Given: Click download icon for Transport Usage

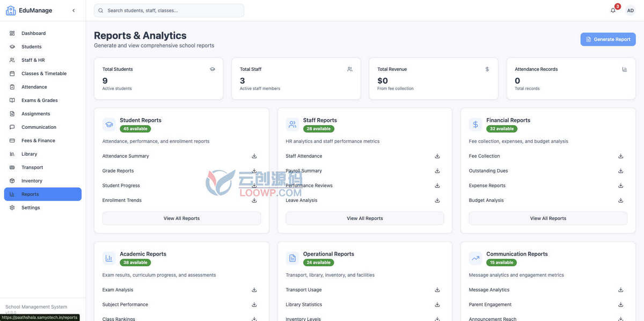Looking at the screenshot, I should coord(437,290).
